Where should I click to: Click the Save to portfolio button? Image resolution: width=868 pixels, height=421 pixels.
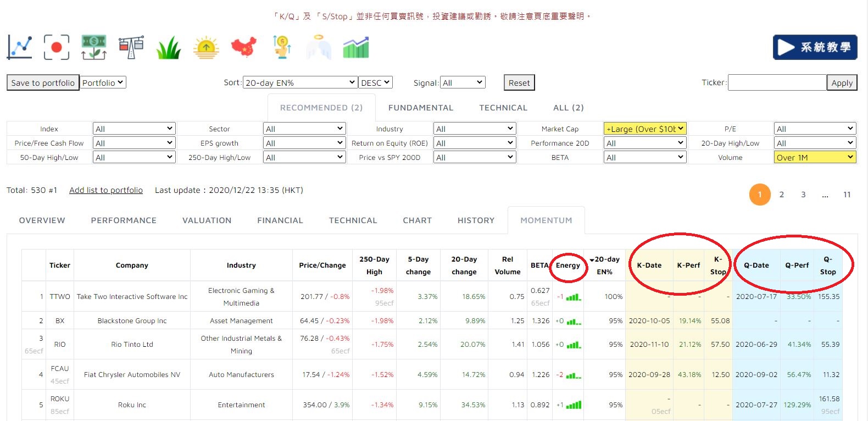pyautogui.click(x=43, y=82)
